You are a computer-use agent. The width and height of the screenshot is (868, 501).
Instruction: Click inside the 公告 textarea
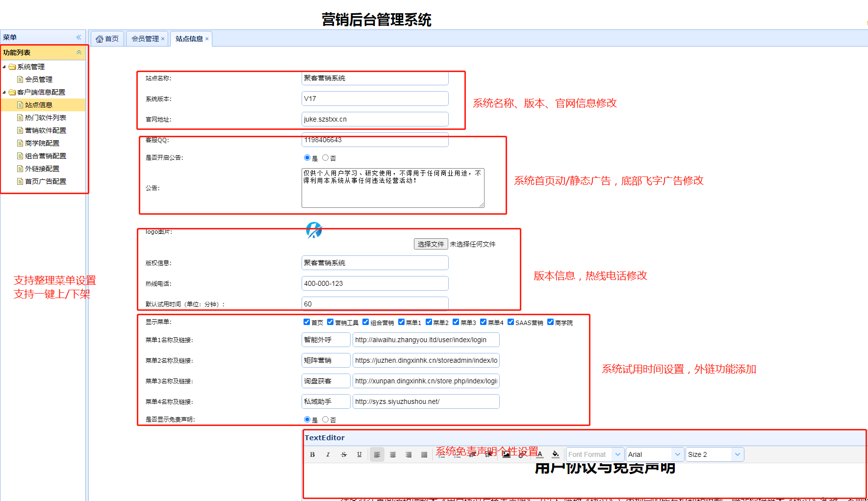[393, 188]
